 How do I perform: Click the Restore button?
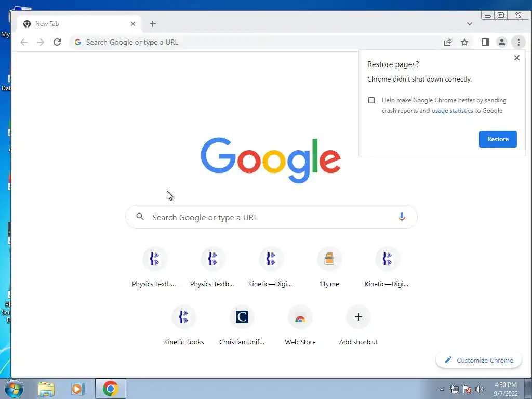click(498, 139)
